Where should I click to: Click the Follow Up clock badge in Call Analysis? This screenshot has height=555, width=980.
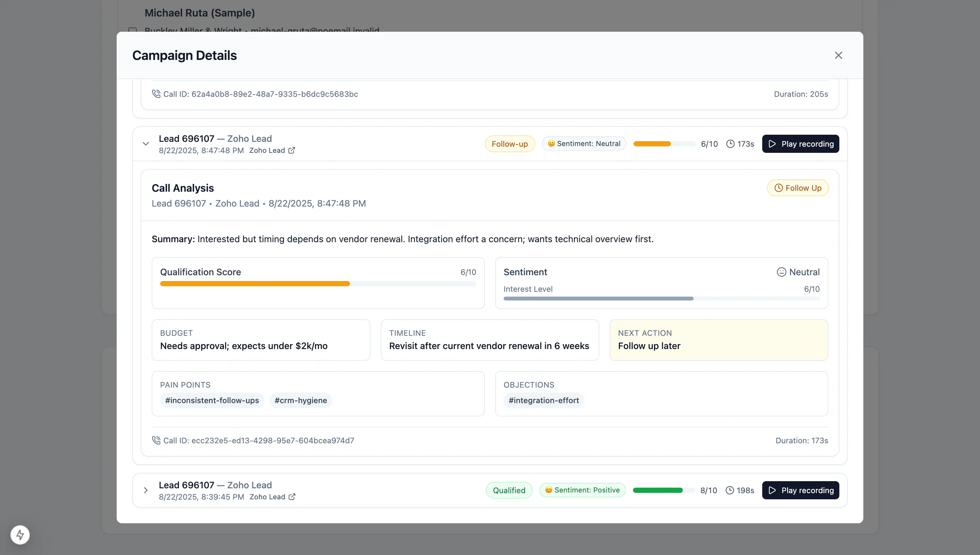coord(798,188)
